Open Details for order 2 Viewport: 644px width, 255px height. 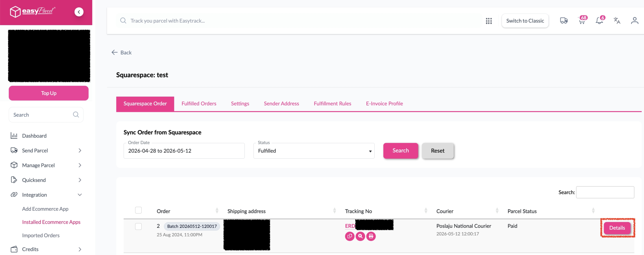coord(617,228)
